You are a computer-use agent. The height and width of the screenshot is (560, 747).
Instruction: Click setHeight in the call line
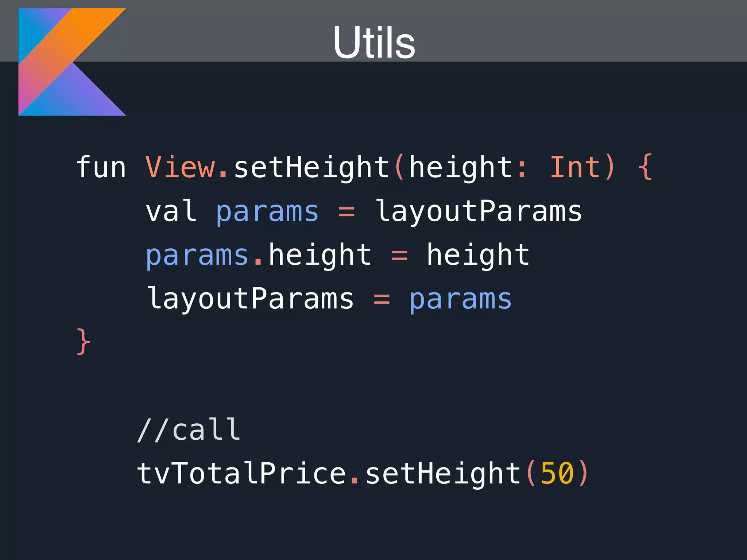click(443, 473)
